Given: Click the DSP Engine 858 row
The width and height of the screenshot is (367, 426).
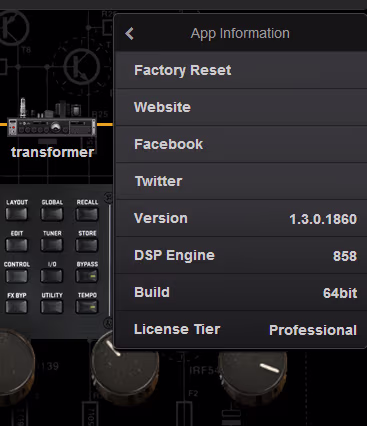Looking at the screenshot, I should [x=241, y=255].
